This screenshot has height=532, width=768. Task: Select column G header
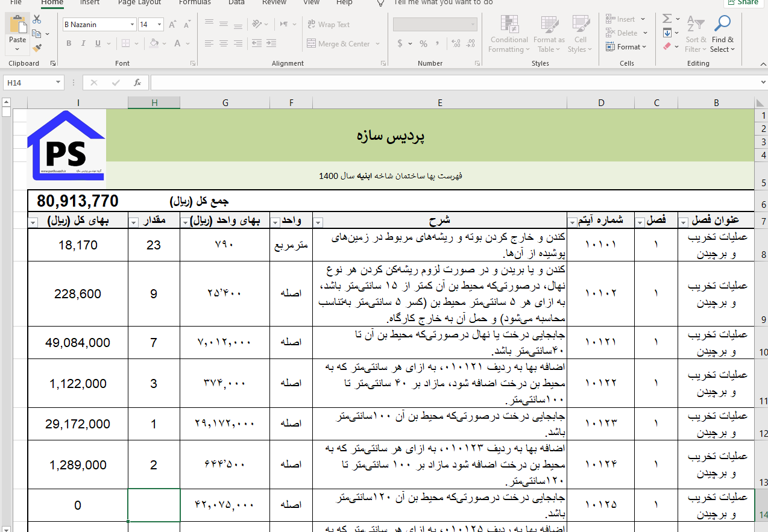225,103
